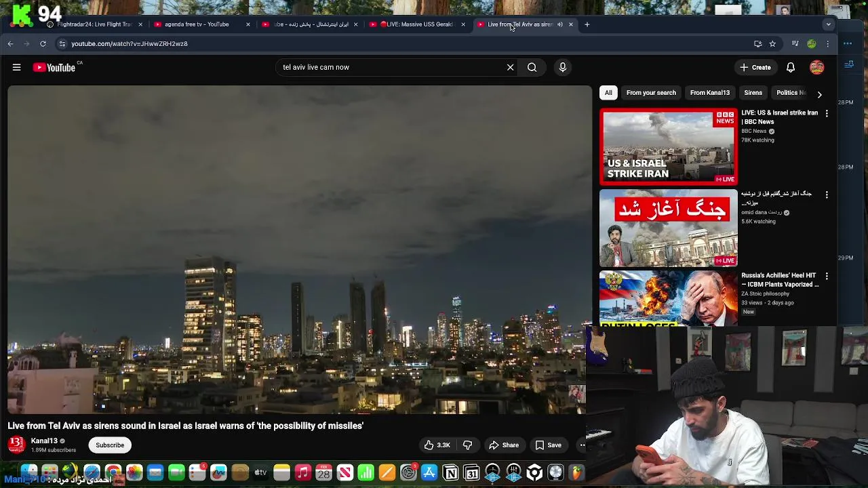Open the Kanal13 channel avatar
Screen dimensions: 868x488
(x=16, y=445)
